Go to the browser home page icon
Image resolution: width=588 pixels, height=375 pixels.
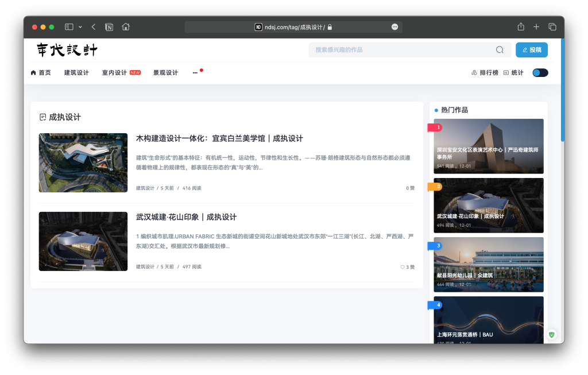pos(126,27)
